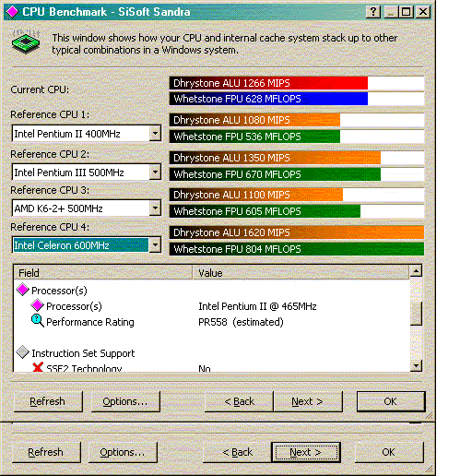Viewport: 472px width, 476px height.
Task: Click the Reference CPU 3: label
Action: pos(50,190)
